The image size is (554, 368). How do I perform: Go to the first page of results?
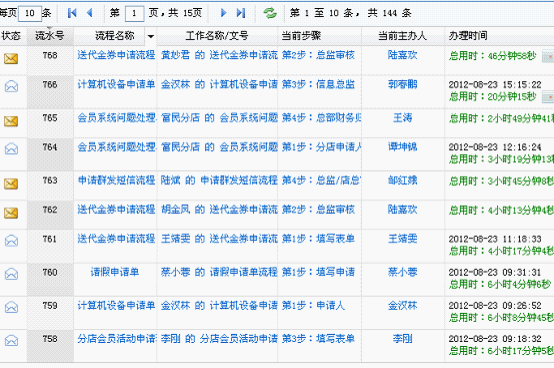[x=72, y=13]
